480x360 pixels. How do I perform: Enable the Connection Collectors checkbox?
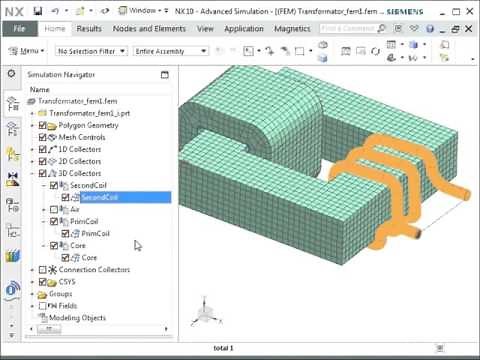pyautogui.click(x=42, y=270)
